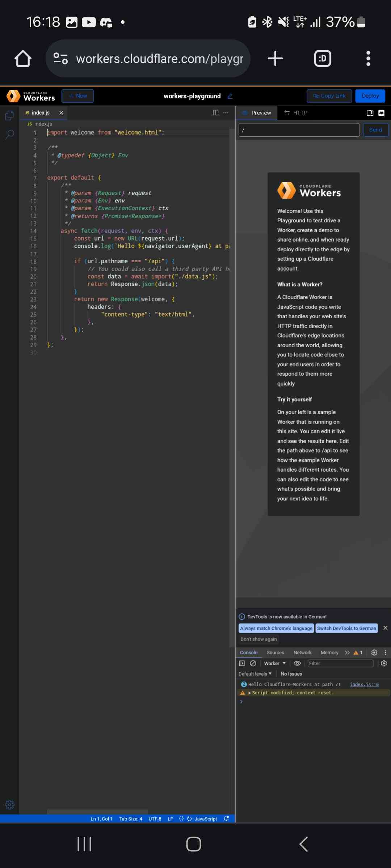
Task: Click Always match Chrome's language
Action: click(x=276, y=628)
